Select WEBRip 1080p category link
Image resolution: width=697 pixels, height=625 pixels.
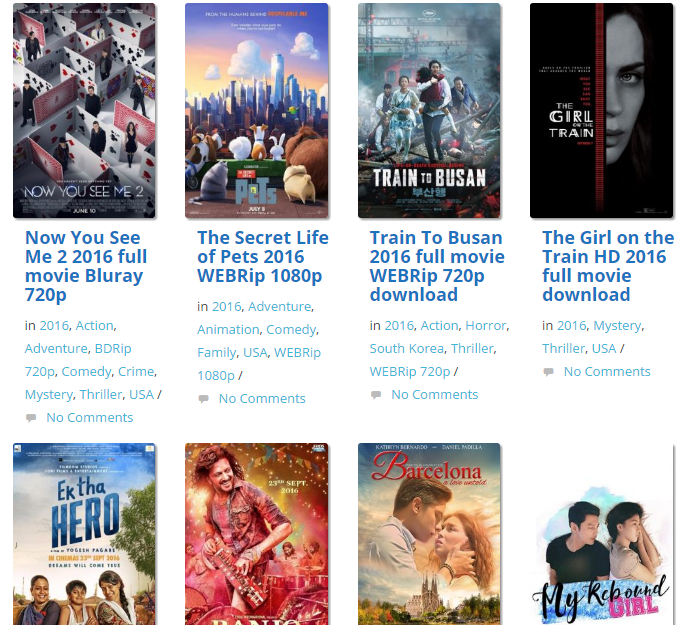click(x=259, y=364)
